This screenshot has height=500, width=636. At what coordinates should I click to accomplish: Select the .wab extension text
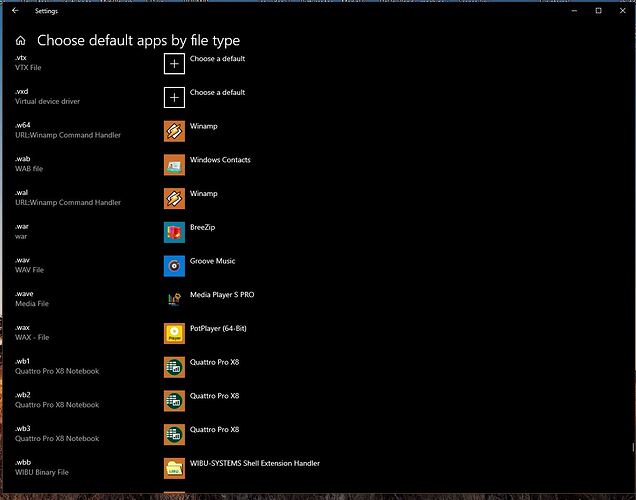[x=23, y=159]
